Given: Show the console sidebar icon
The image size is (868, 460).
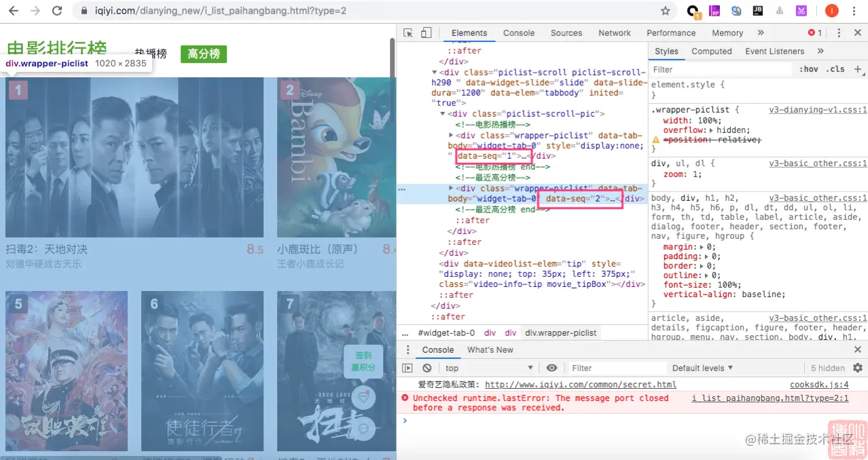Looking at the screenshot, I should (408, 368).
